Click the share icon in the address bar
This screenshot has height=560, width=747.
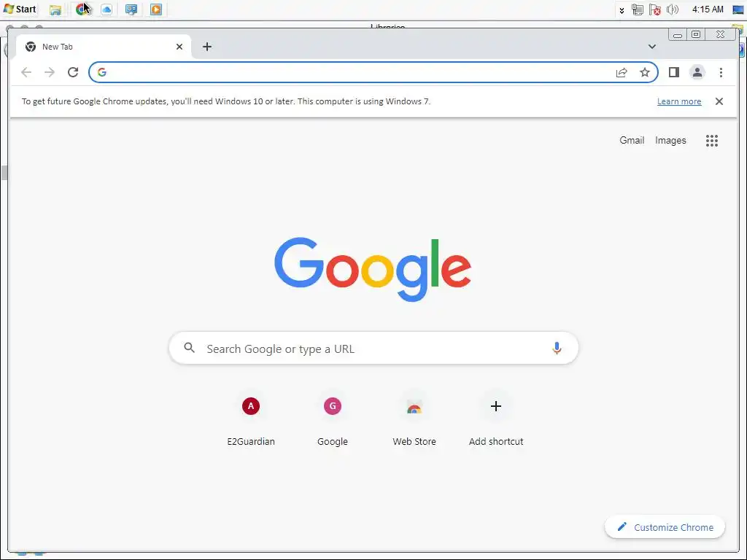(x=622, y=72)
